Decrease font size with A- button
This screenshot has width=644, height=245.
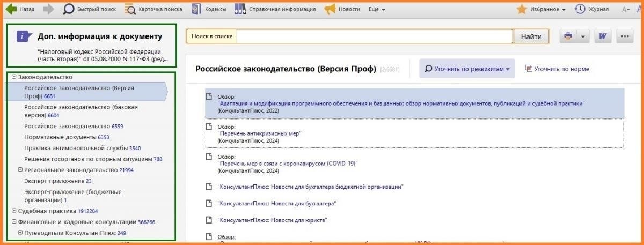[x=626, y=9]
